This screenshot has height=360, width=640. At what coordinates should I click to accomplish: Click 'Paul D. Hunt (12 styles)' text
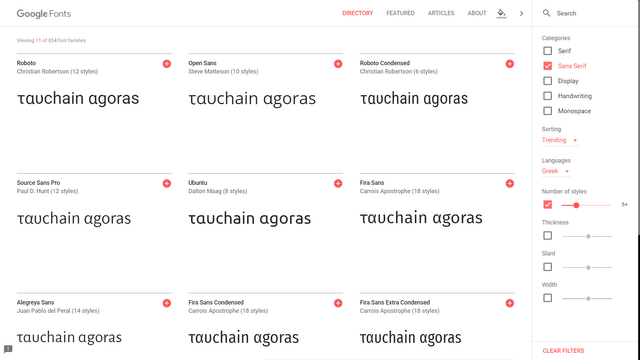(47, 191)
